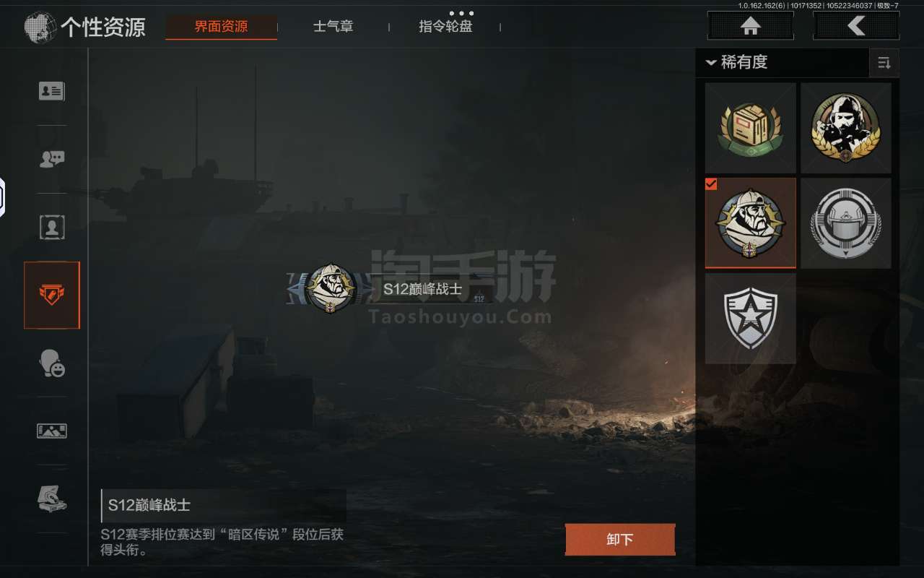This screenshot has height=578, width=924.
Task: Pick the silver helmet emblem thumbnail
Action: coord(846,223)
